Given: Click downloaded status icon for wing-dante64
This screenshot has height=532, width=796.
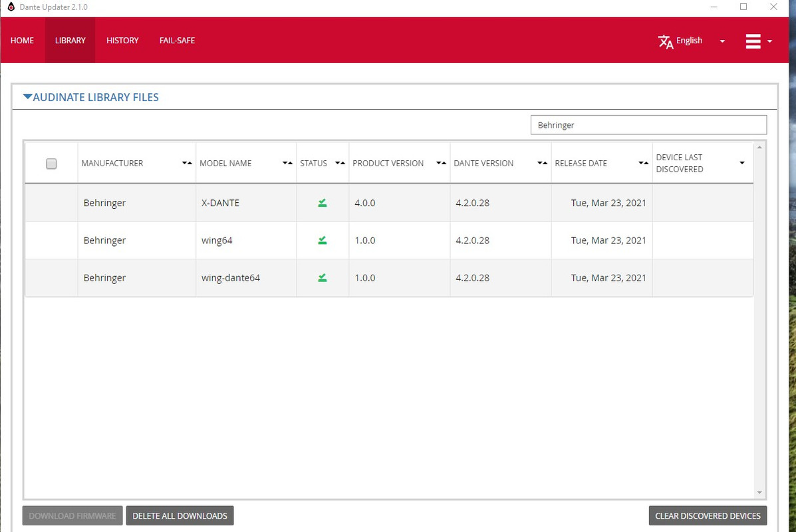Looking at the screenshot, I should pyautogui.click(x=323, y=278).
